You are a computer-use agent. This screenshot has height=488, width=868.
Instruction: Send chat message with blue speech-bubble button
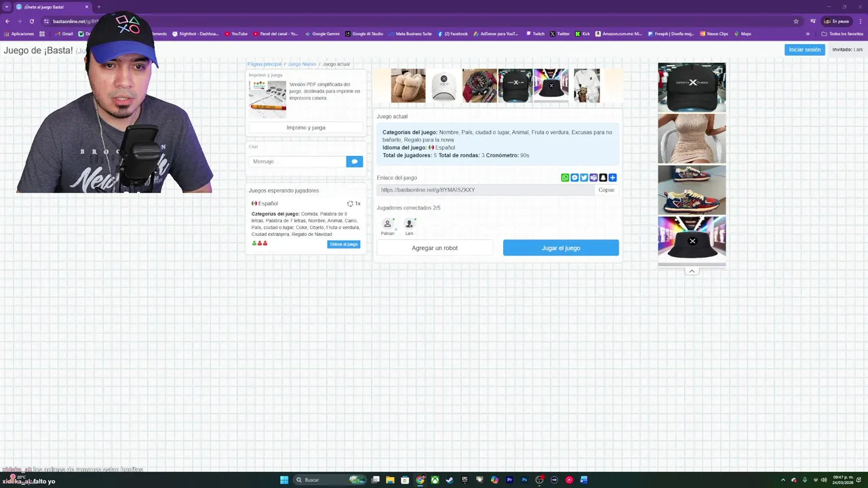(x=355, y=161)
